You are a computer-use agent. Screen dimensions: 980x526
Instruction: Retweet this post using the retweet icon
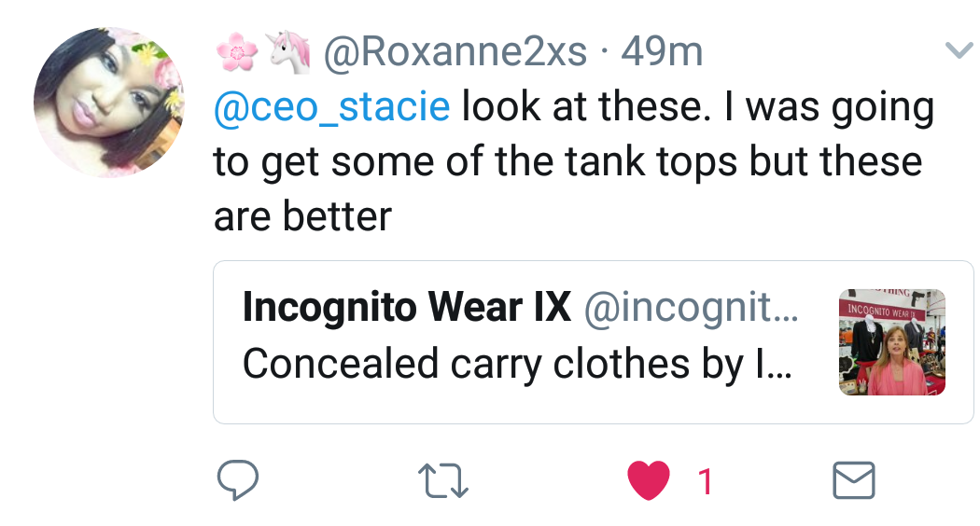click(444, 480)
